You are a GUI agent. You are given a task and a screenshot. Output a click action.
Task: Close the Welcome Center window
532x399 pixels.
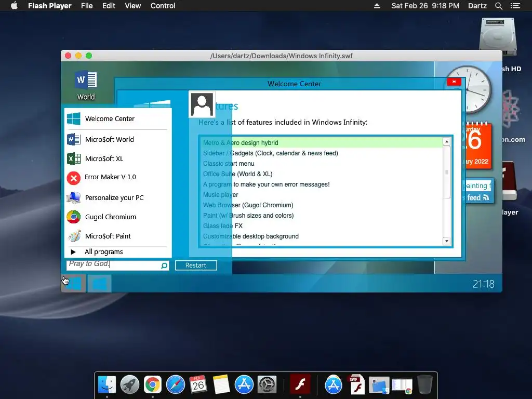(454, 82)
